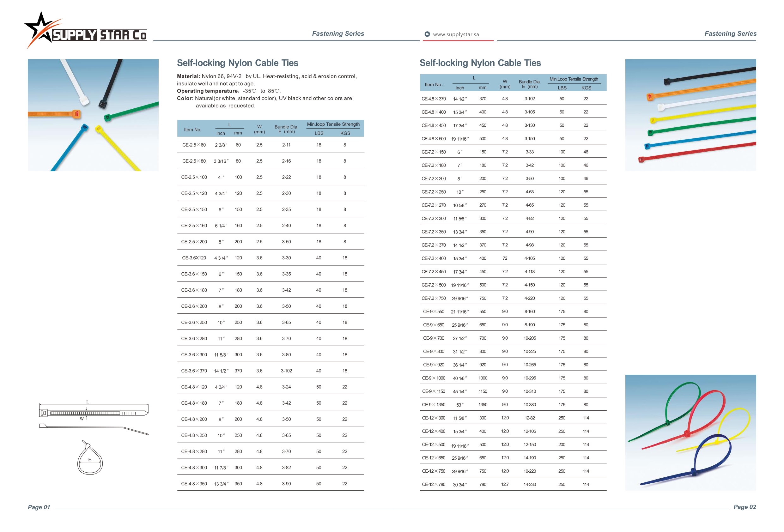This screenshot has width=784, height=532.
Task: Select item 'CE-3.6X120'
Action: 194,258
